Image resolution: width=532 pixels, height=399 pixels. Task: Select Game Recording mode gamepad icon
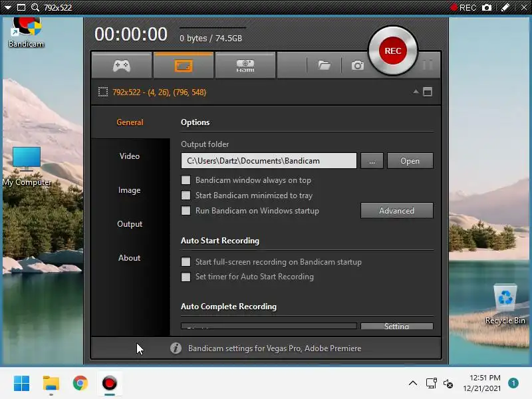click(122, 65)
